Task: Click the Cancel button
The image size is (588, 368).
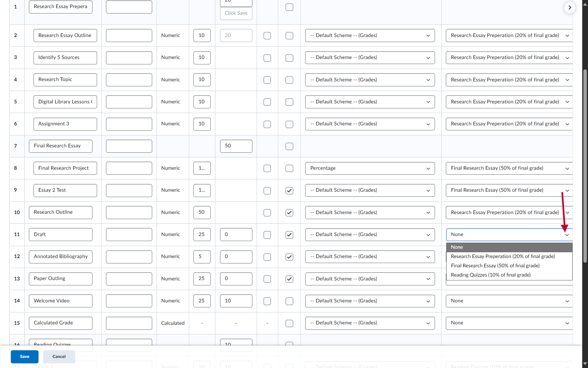Action: tap(59, 357)
